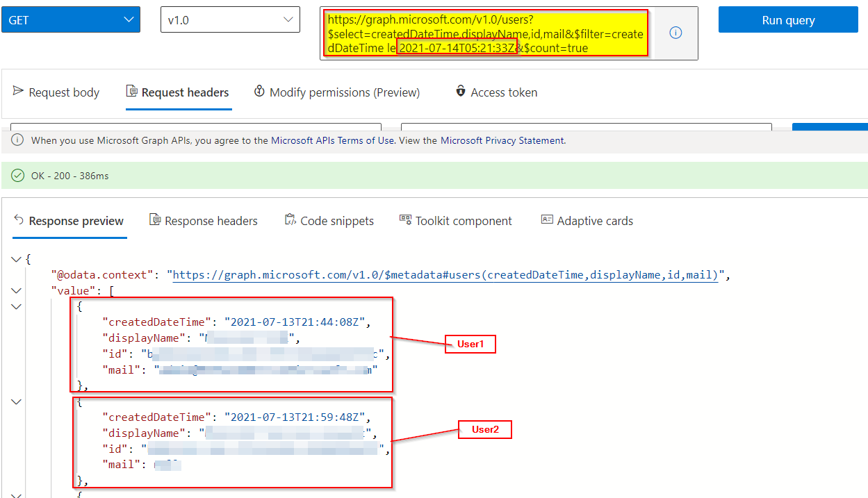Image resolution: width=868 pixels, height=498 pixels.
Task: Click the Modify permissions shield icon
Action: [260, 91]
